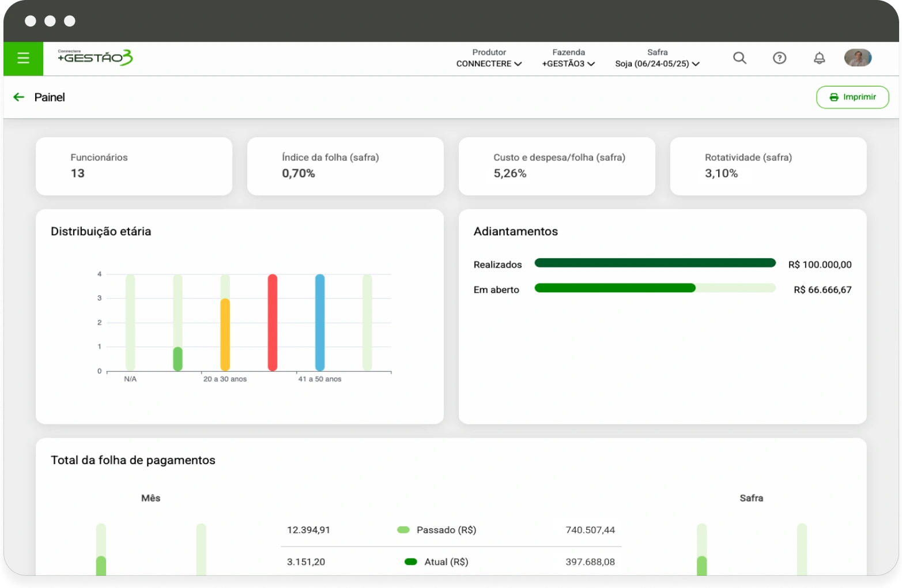Open help question mark icon
Screen dimensions: 902x588
click(x=779, y=58)
